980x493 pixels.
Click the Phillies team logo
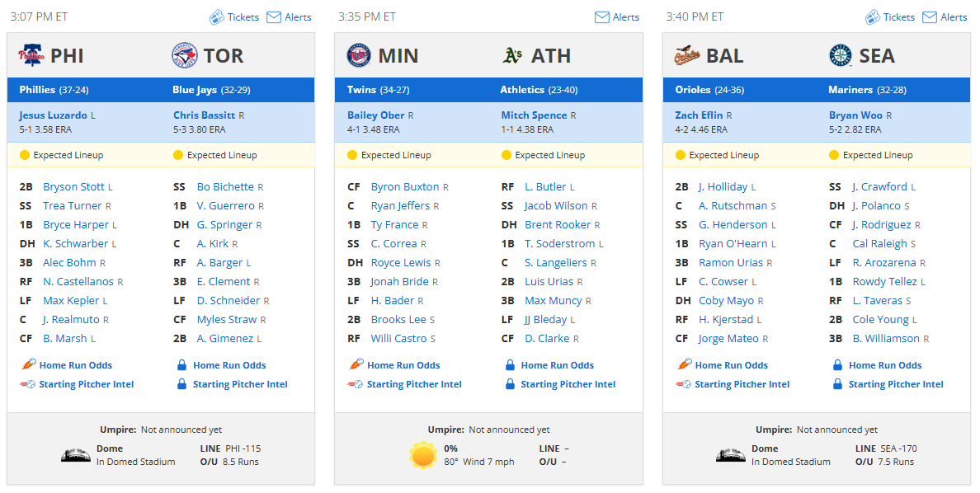tap(31, 55)
